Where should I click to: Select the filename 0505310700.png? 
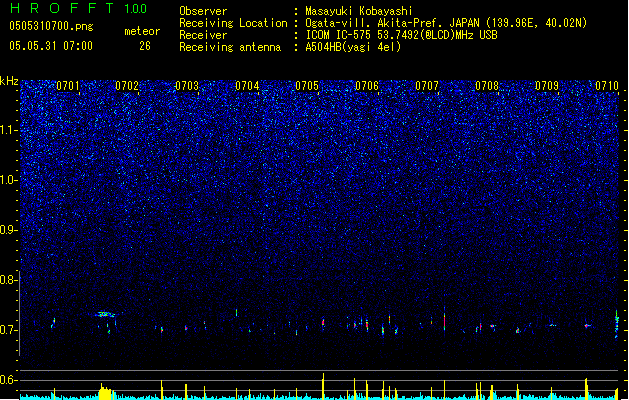(x=51, y=26)
